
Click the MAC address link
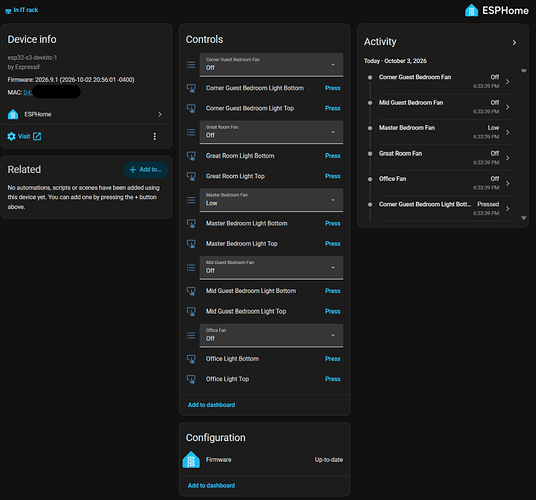(x=28, y=93)
